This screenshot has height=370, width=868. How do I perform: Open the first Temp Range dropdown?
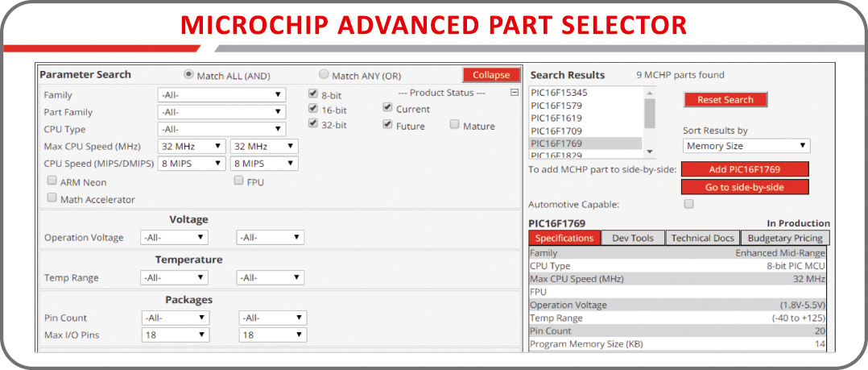(174, 277)
